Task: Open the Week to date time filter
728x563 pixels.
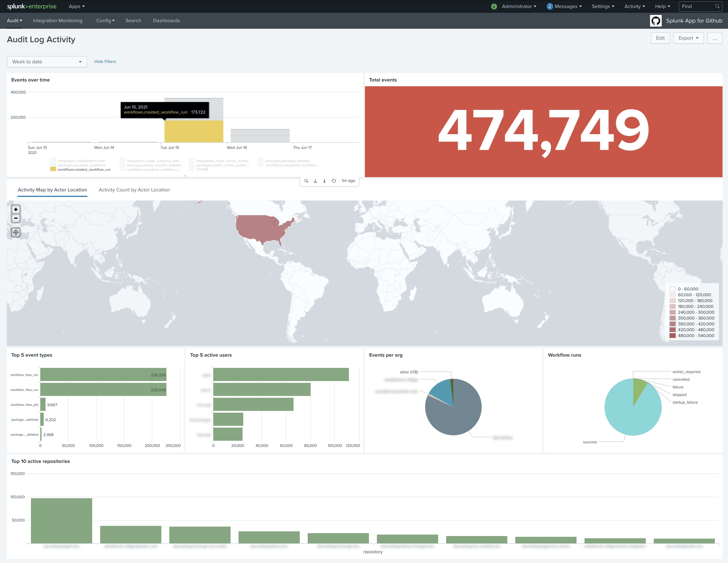Action: (x=46, y=62)
